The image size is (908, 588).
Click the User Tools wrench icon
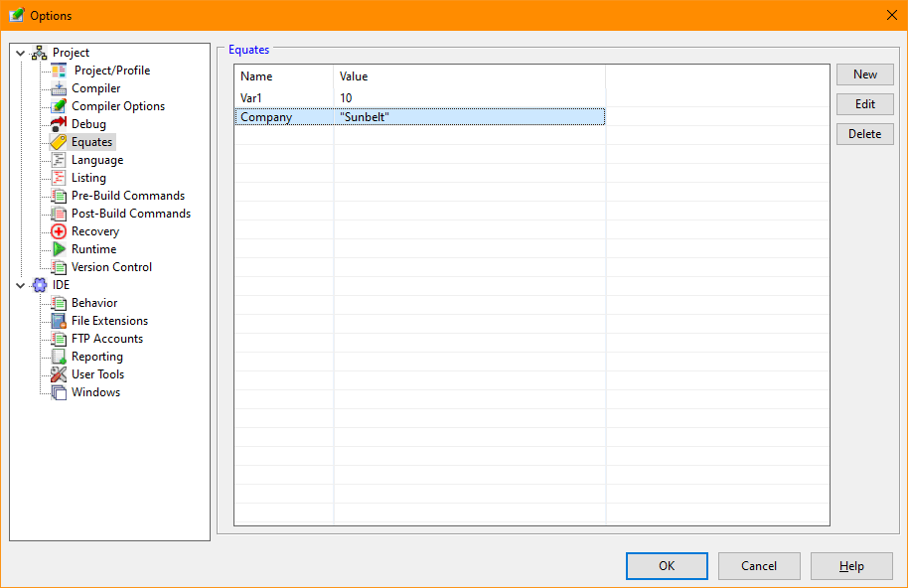click(x=59, y=374)
